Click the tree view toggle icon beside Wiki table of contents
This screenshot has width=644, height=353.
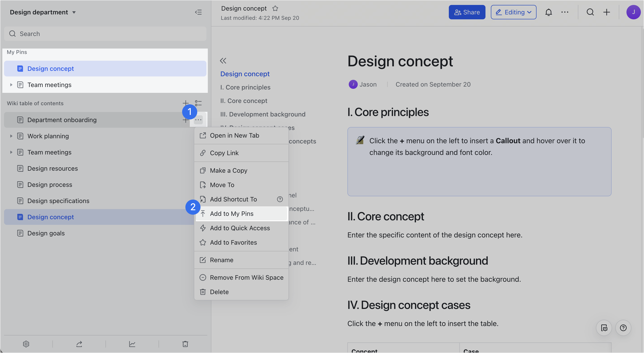(x=198, y=103)
